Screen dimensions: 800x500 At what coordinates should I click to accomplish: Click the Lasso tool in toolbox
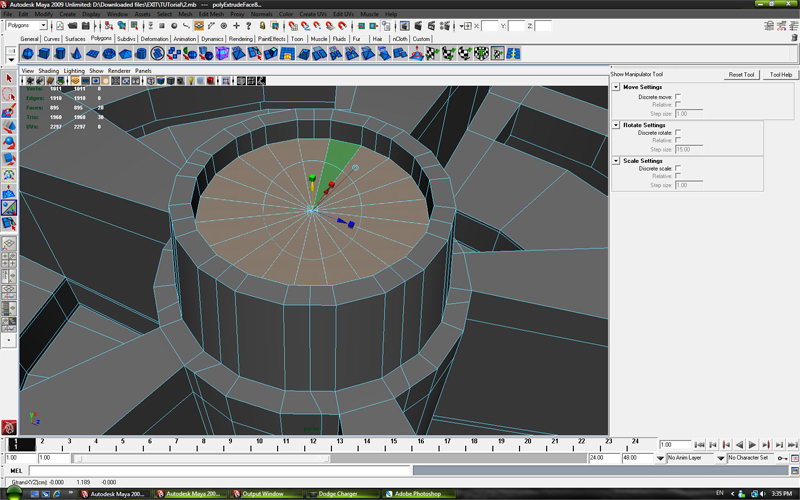[x=9, y=94]
